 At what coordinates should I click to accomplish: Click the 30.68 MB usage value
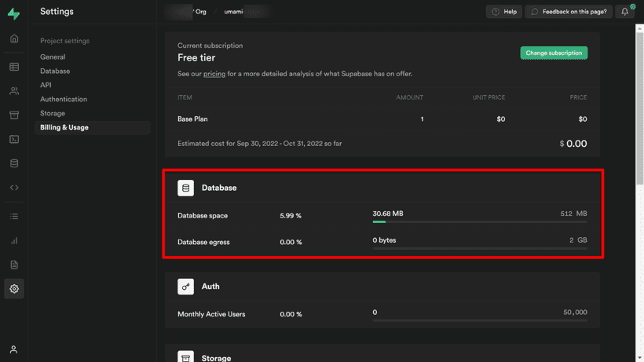[388, 214]
